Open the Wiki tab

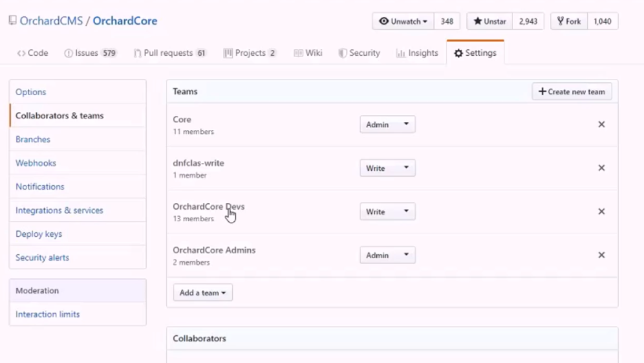pyautogui.click(x=308, y=53)
